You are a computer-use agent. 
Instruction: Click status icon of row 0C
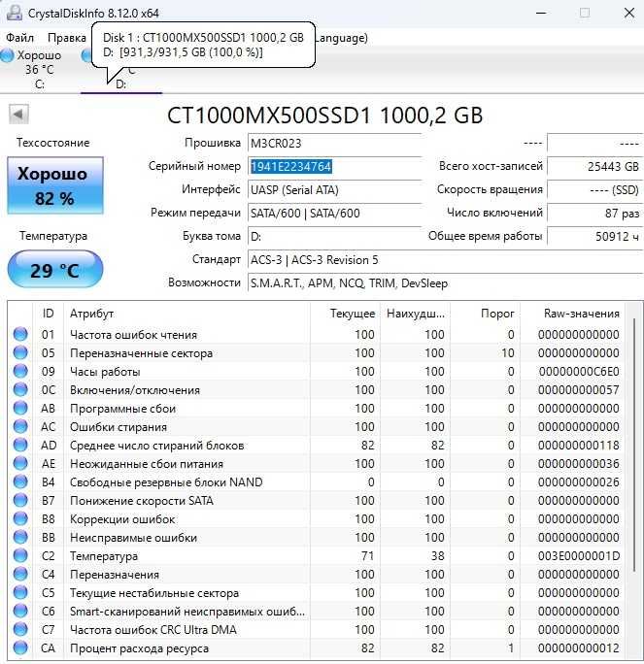point(20,389)
